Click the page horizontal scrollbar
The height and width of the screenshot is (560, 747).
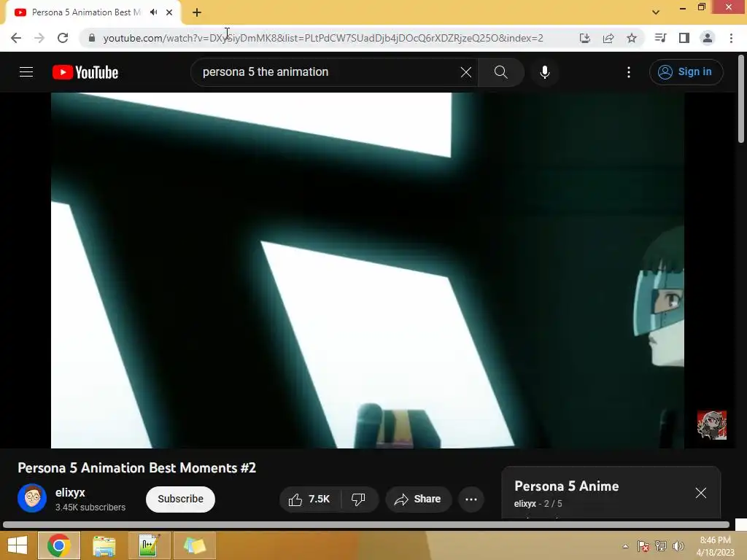point(366,525)
